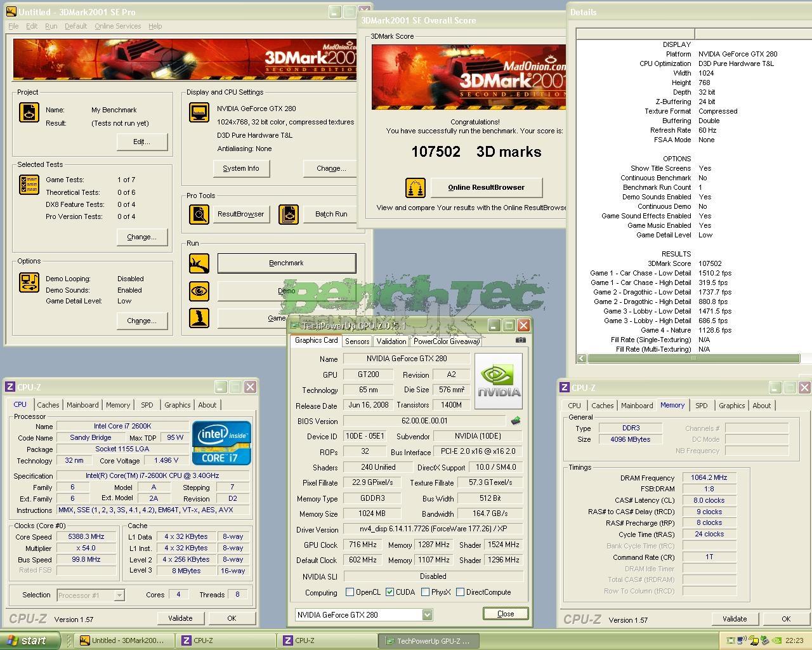Image resolution: width=812 pixels, height=650 pixels.
Task: Click the Game joystick icon
Action: coord(199,317)
